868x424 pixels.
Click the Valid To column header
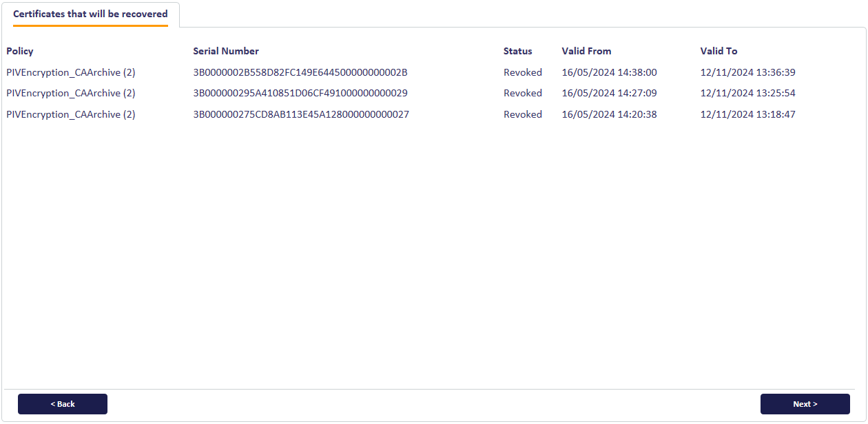[x=719, y=51]
